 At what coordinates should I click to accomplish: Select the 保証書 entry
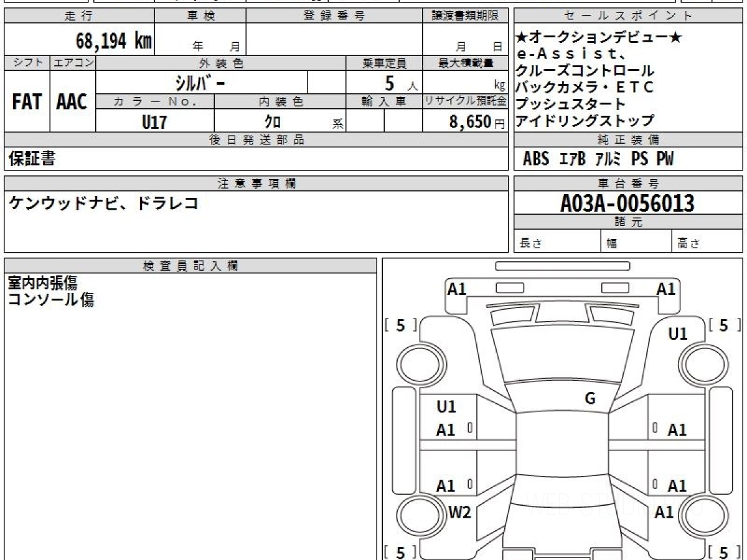[x=32, y=159]
